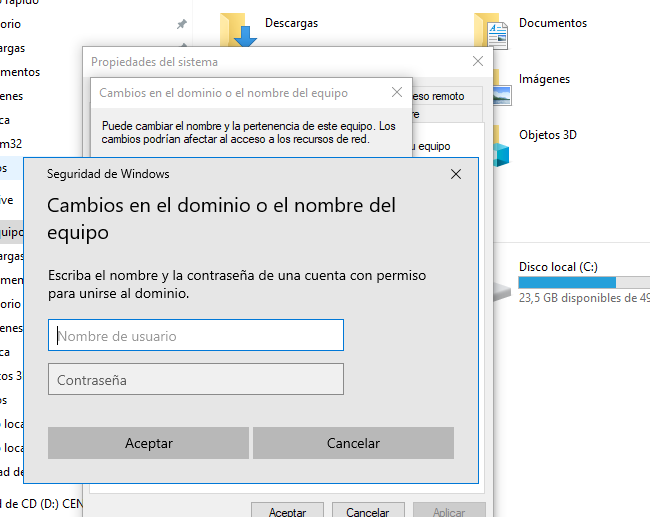The image size is (650, 517).
Task: Click the Disco local (C:) drive icon
Action: coord(502,291)
